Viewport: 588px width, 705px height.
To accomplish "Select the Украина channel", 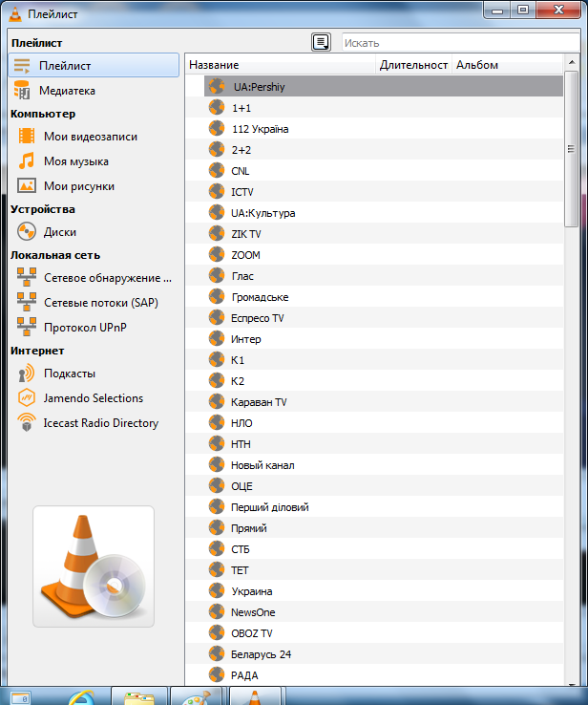I will coord(374,590).
